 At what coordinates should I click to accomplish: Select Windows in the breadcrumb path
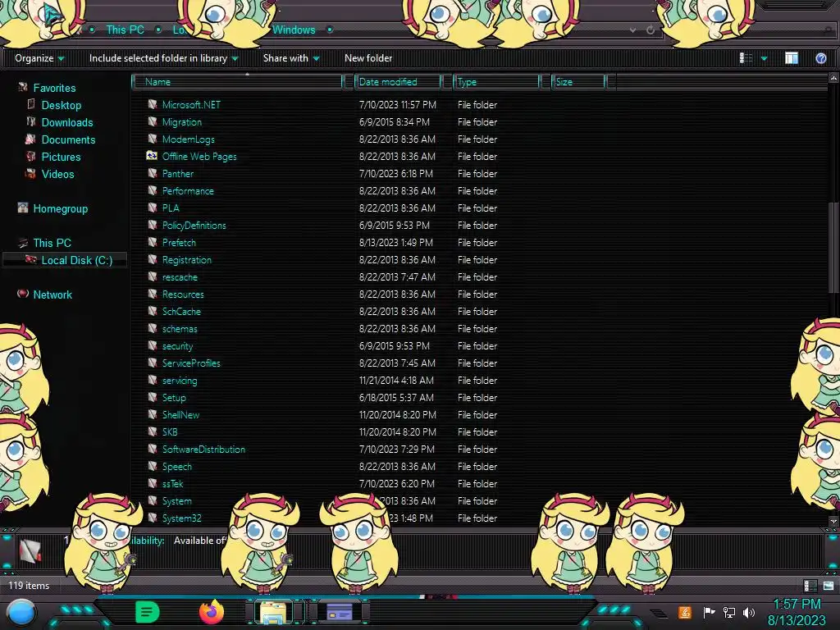tap(294, 30)
